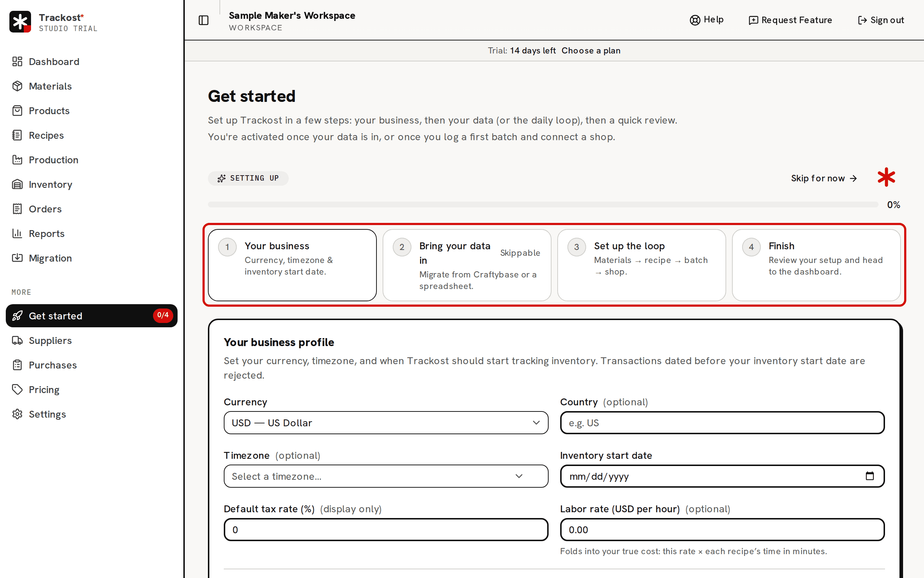Click the Country input field
This screenshot has width=924, height=578.
pos(722,423)
